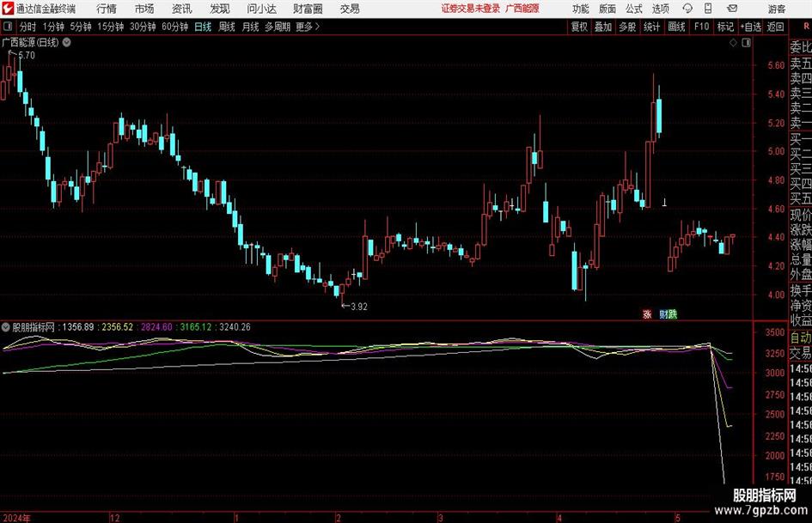Viewport: 812px width, 523px height.
Task: Open the 交易 menu
Action: (x=350, y=9)
